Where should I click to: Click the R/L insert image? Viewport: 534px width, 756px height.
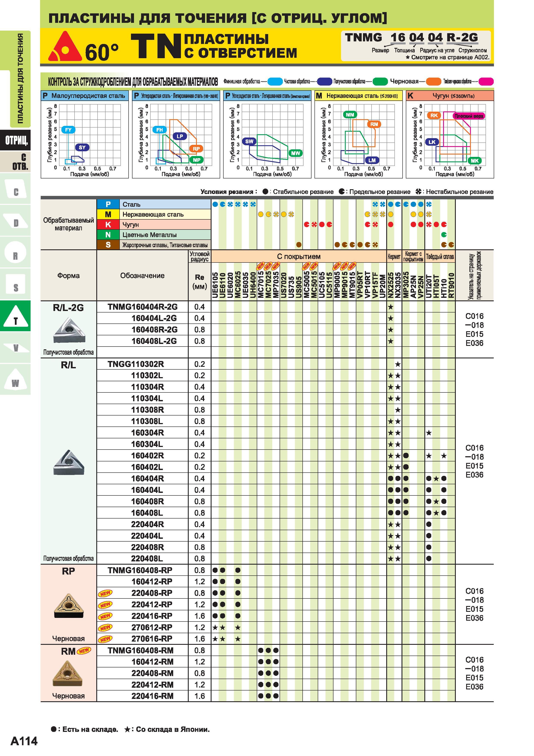(x=69, y=462)
